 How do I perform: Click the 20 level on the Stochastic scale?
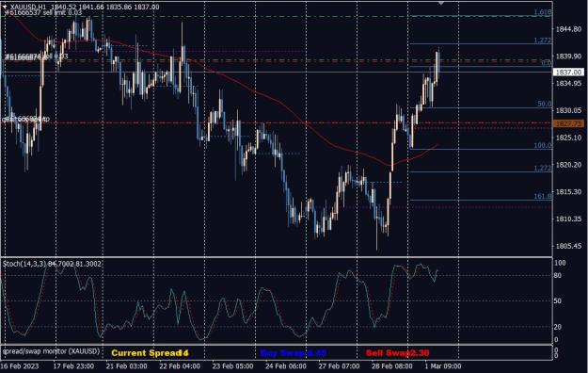click(558, 327)
